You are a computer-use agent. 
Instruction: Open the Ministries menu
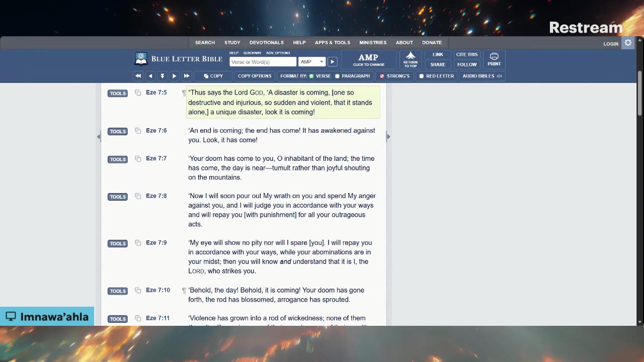click(373, 43)
